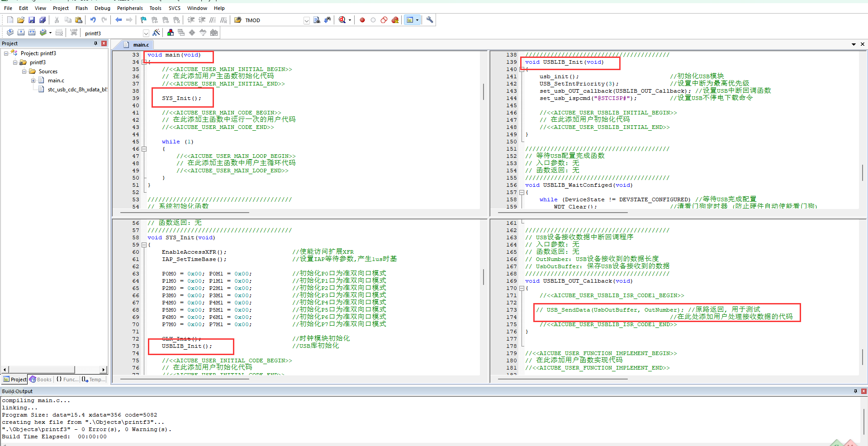Select the main.c editor tab

coord(137,45)
